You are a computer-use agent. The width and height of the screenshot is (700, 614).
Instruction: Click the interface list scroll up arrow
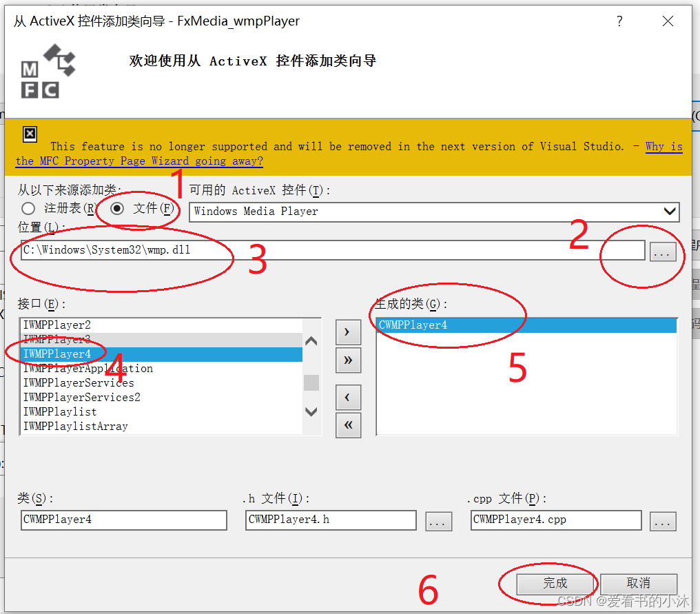(x=311, y=342)
